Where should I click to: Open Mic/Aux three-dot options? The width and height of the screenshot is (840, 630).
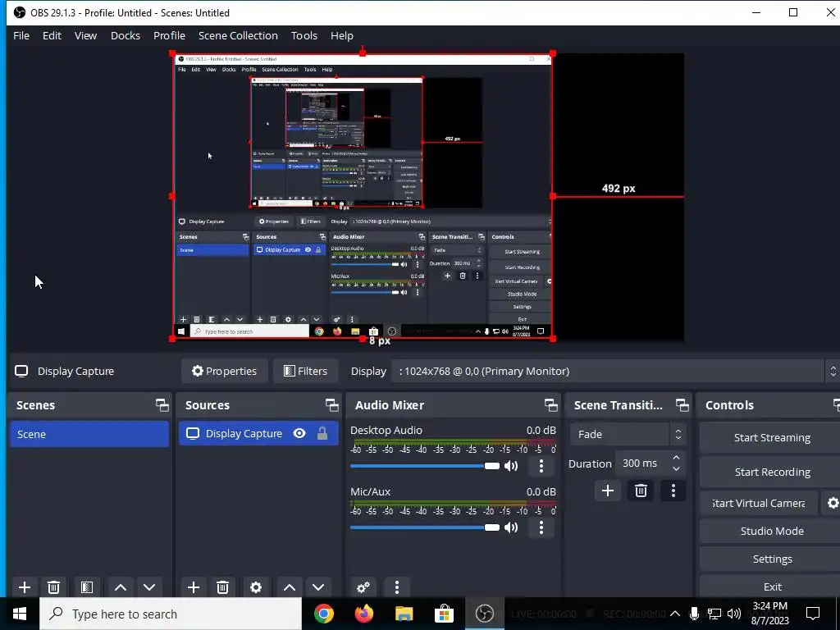pos(541,527)
